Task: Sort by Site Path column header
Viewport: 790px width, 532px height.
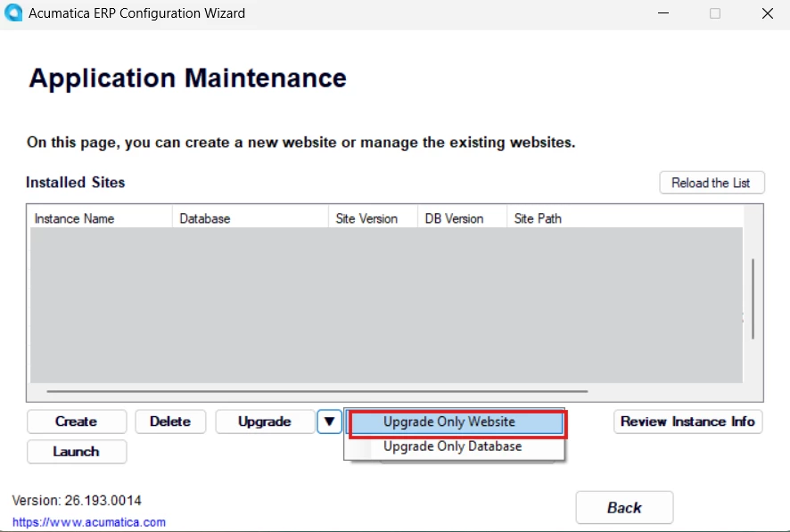Action: click(x=625, y=218)
